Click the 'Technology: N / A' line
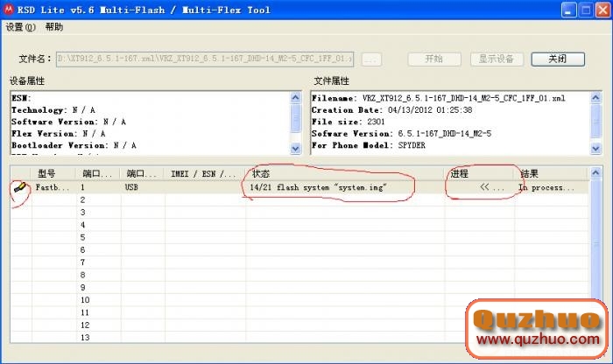Screen dimensions: 613x364 coord(53,110)
